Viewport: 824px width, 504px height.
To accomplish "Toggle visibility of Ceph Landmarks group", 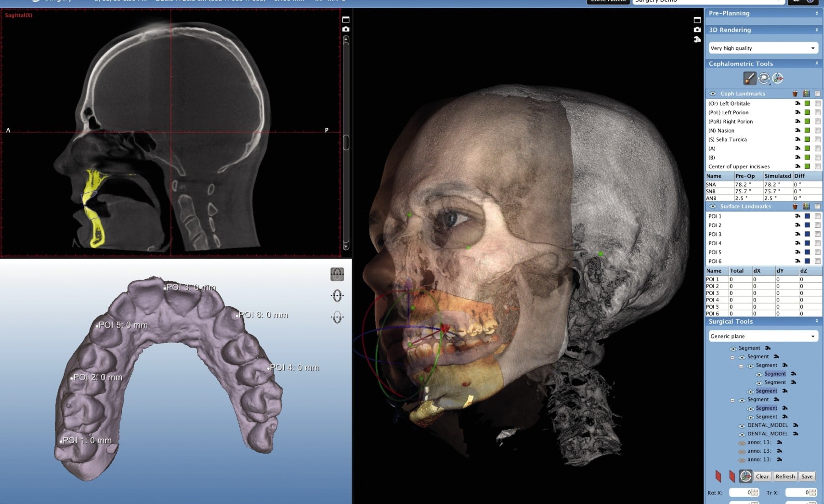I will [713, 94].
